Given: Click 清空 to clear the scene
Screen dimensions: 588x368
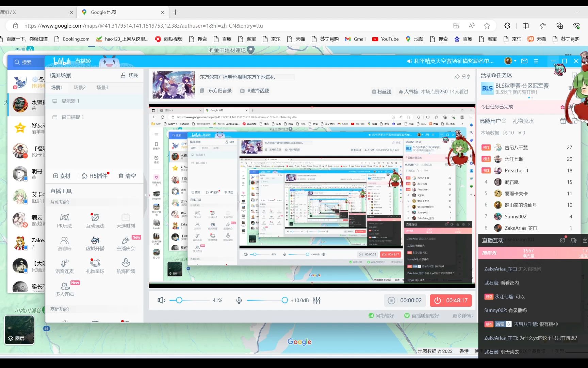Looking at the screenshot, I should pos(127,176).
